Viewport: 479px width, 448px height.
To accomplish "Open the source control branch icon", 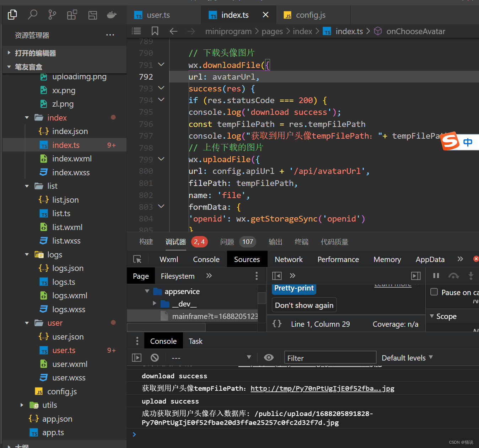I will [52, 15].
